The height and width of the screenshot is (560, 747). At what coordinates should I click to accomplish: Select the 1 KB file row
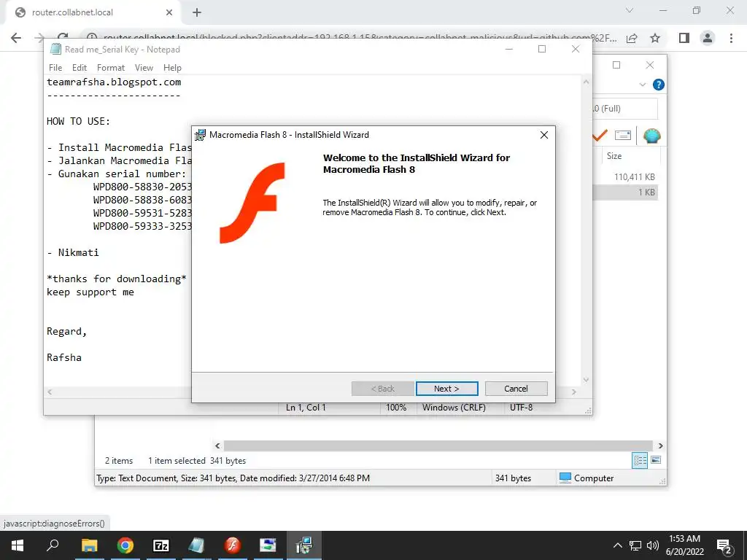624,192
